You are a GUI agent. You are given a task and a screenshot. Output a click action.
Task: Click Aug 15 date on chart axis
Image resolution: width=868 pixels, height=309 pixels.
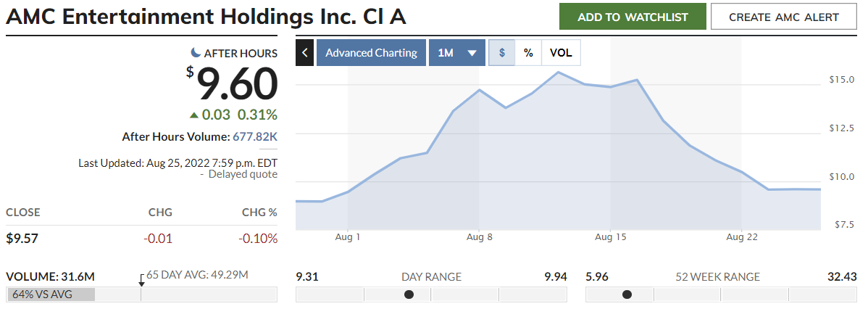tap(611, 237)
